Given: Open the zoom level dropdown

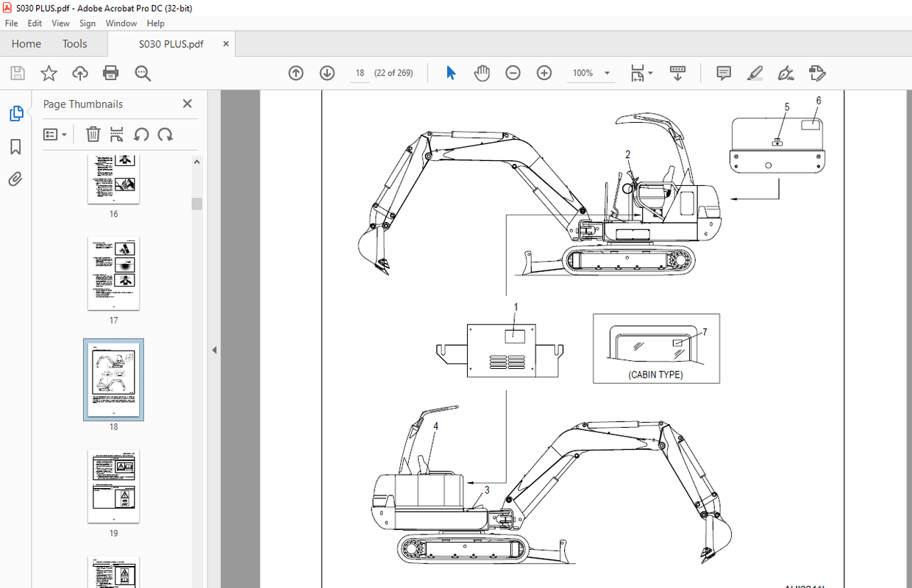Looking at the screenshot, I should (x=608, y=73).
